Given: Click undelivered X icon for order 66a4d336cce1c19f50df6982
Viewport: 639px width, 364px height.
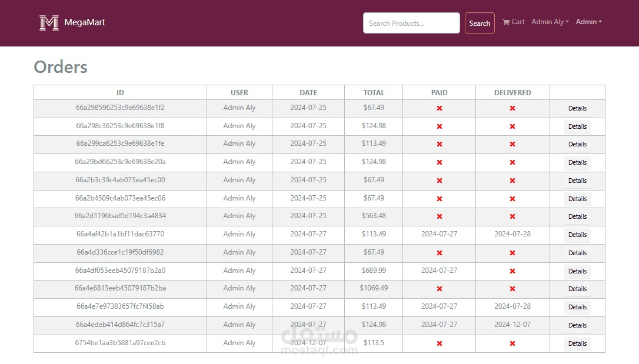Looking at the screenshot, I should coord(512,253).
